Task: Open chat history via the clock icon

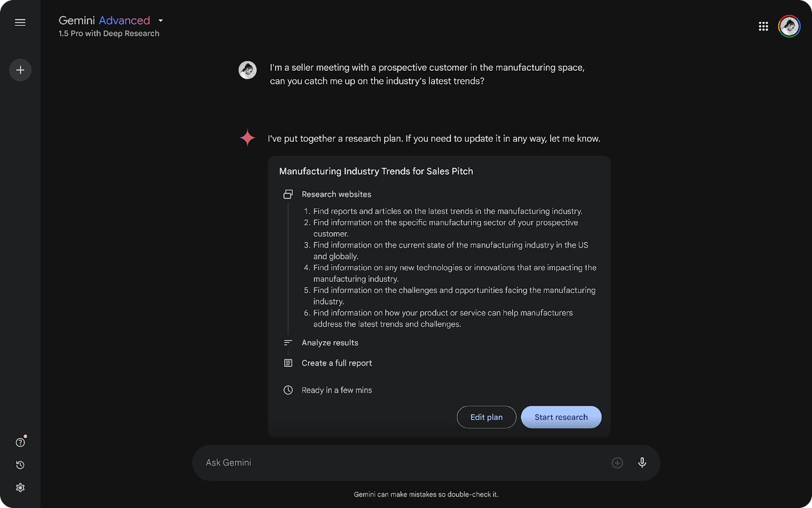Action: 20,465
